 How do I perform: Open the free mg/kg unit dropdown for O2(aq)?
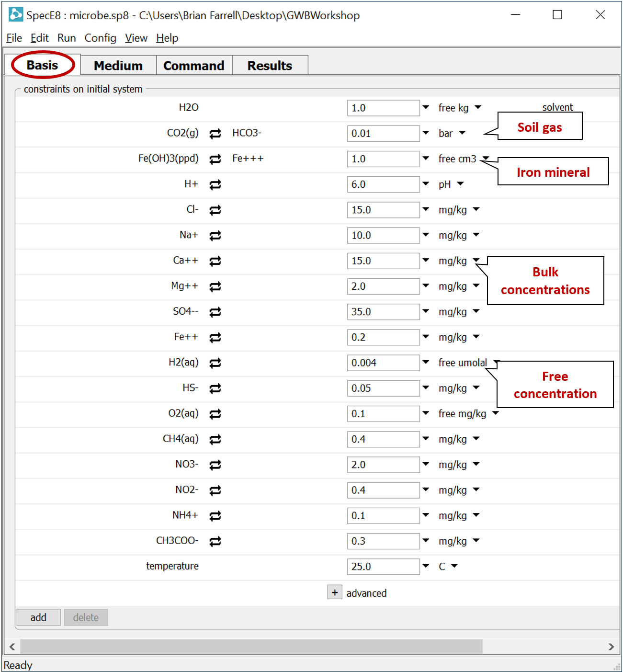[496, 413]
